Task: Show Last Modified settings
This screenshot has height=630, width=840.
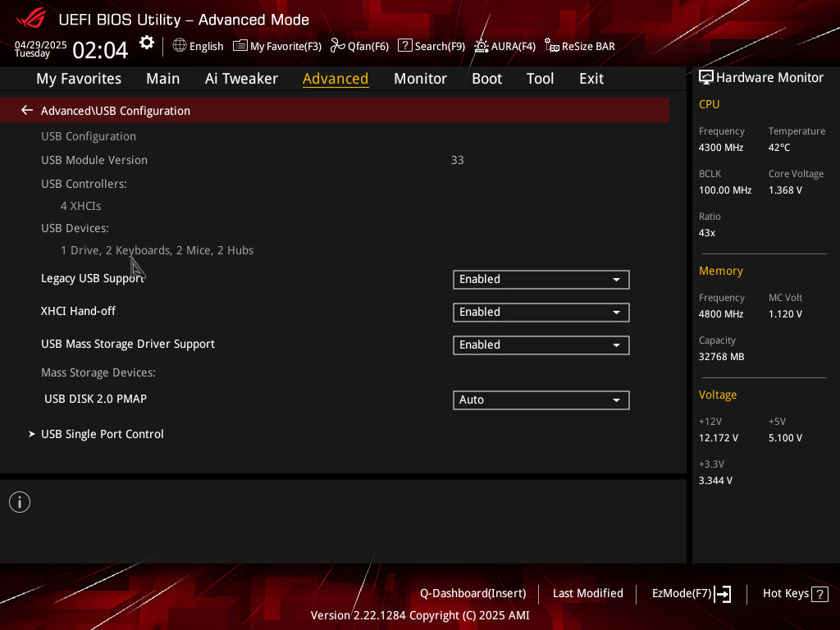Action: 587,594
